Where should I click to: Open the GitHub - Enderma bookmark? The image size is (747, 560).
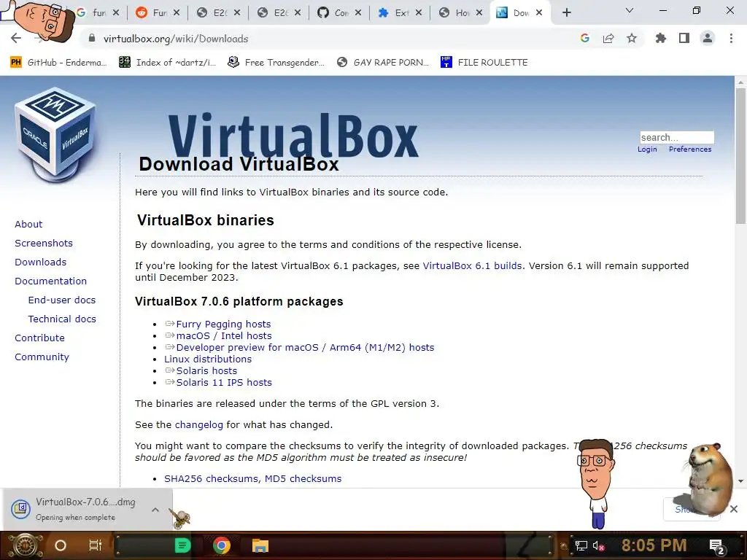tap(58, 63)
